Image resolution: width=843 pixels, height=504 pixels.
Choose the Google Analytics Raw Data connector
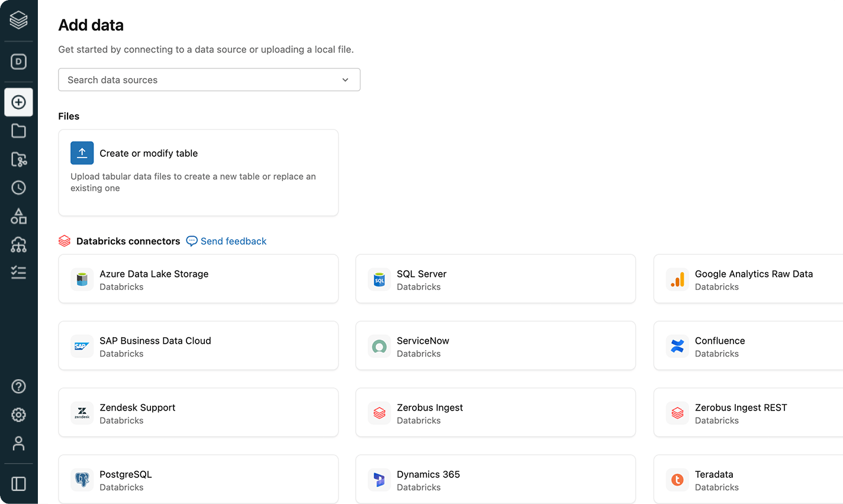pyautogui.click(x=748, y=279)
